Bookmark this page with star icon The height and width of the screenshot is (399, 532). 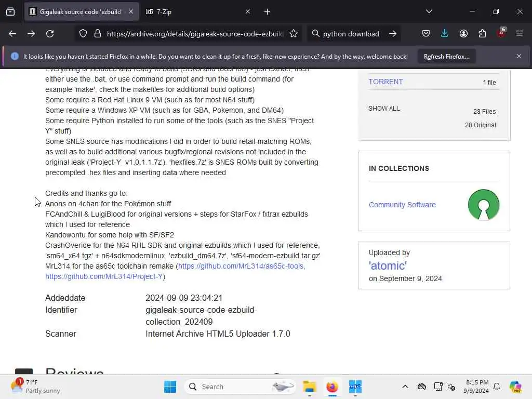click(x=294, y=34)
